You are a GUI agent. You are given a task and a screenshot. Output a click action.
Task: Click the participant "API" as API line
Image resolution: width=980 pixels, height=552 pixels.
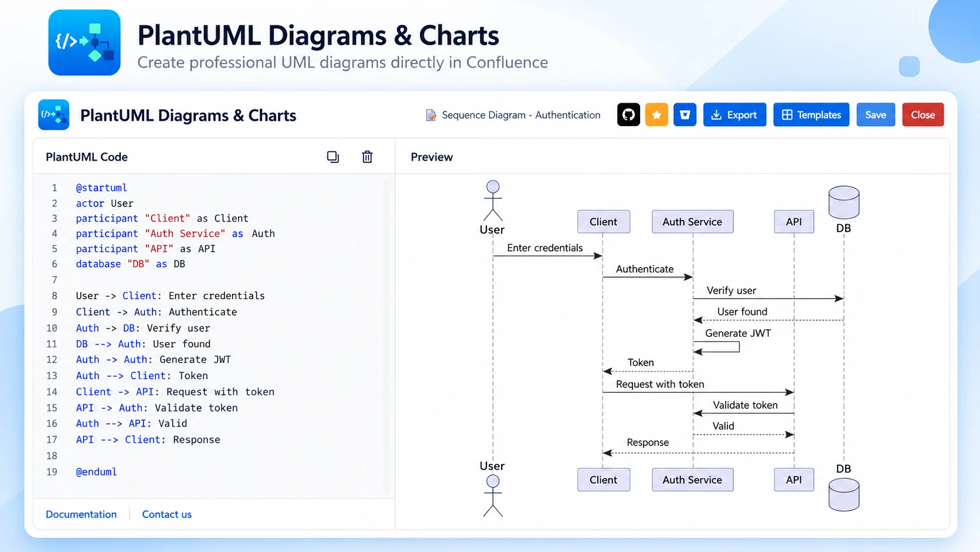pos(145,249)
